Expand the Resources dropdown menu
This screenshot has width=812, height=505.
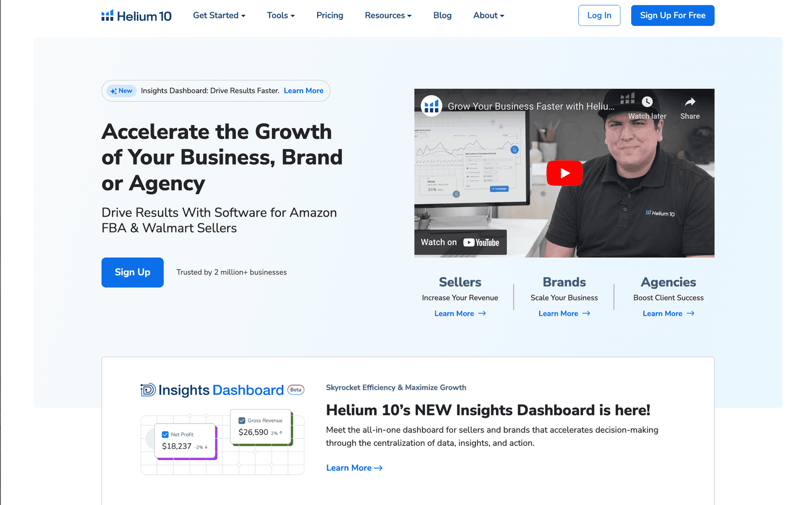(x=388, y=15)
